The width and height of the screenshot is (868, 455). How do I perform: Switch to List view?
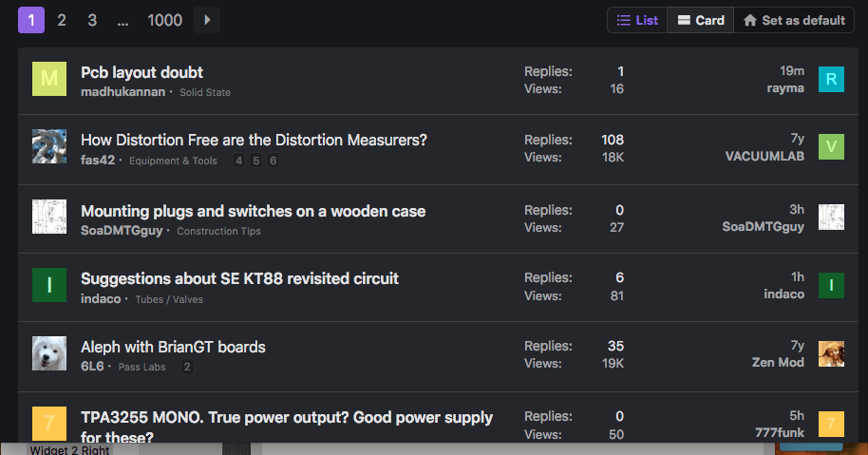coord(637,21)
